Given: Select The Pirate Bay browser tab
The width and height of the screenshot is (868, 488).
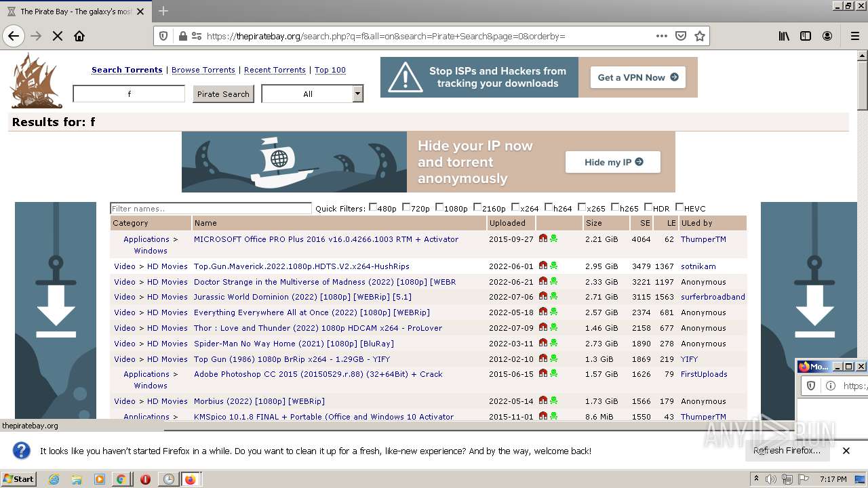Looking at the screenshot, I should tap(75, 11).
